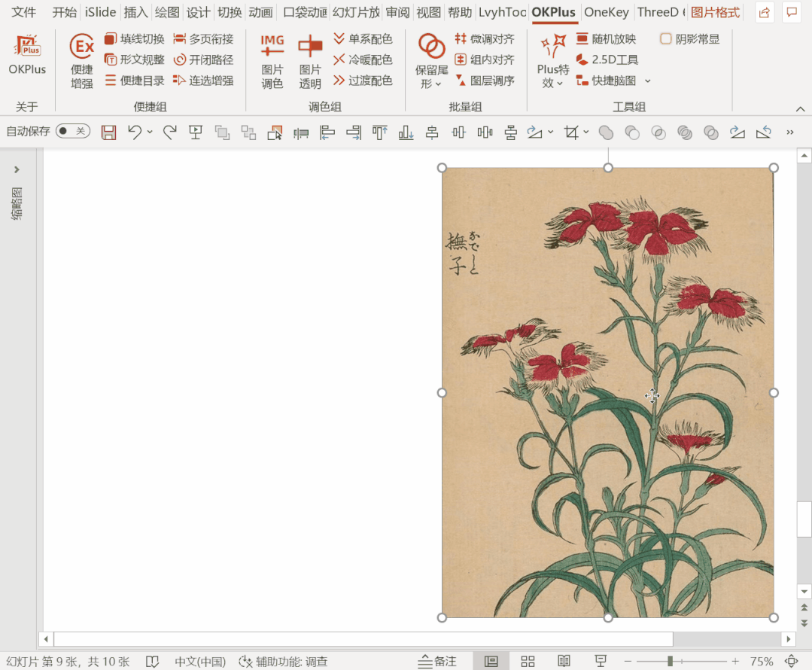Click the Save floppy icon
This screenshot has height=670, width=812.
coord(109,132)
